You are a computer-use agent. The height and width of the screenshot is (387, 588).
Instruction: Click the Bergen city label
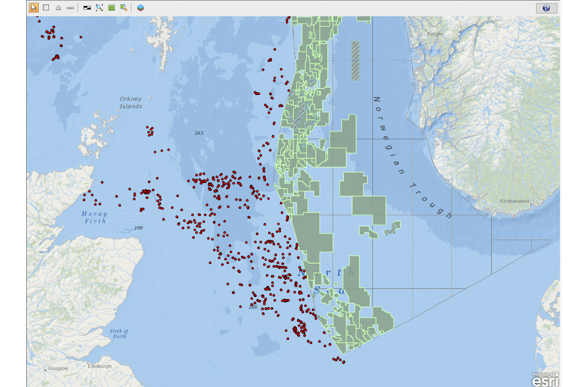point(435,33)
